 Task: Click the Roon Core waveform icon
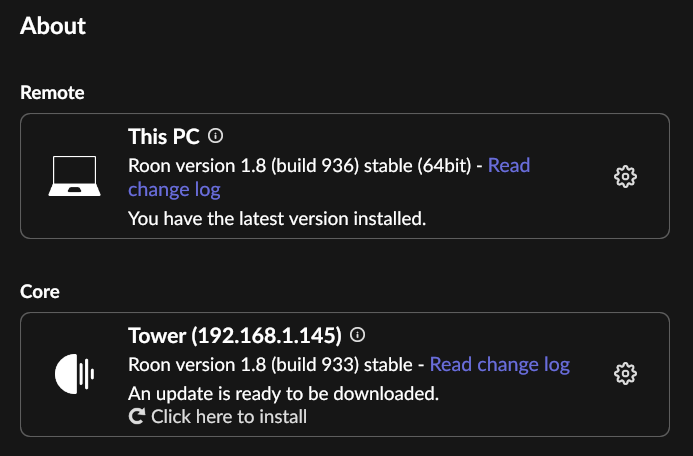point(74,374)
